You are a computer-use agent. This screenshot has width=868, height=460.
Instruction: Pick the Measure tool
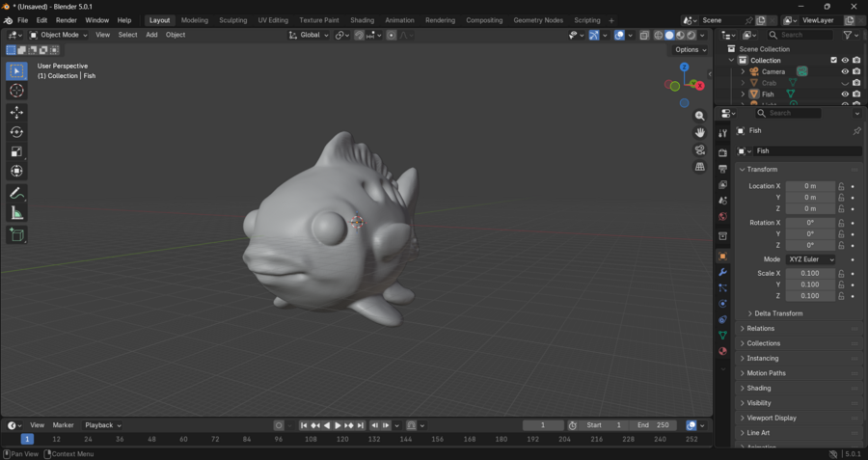pos(16,213)
